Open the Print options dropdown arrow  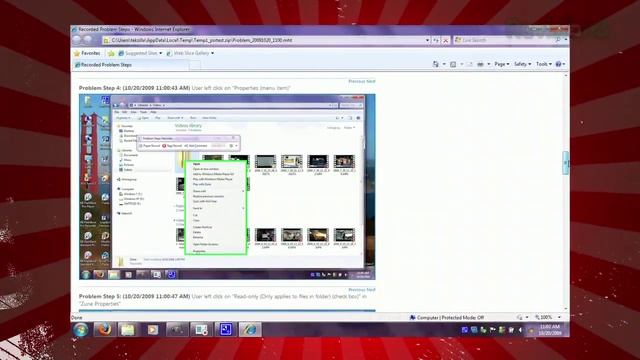(x=489, y=64)
